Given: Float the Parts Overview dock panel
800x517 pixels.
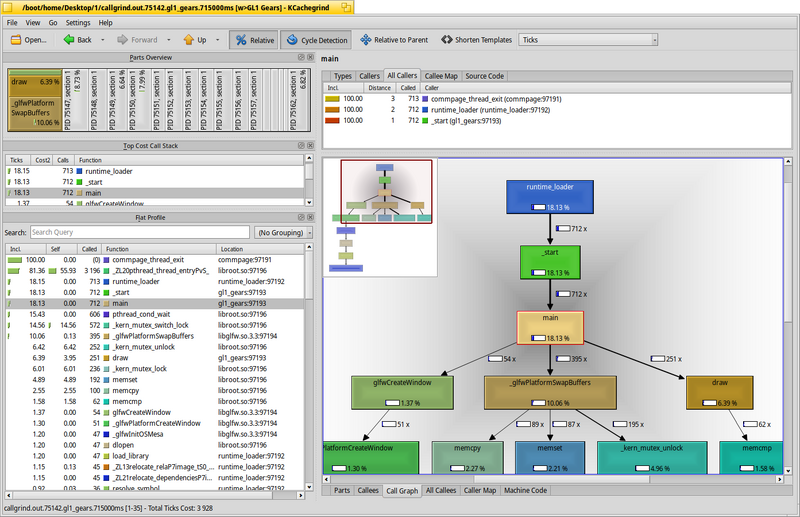Looking at the screenshot, I should click(301, 57).
